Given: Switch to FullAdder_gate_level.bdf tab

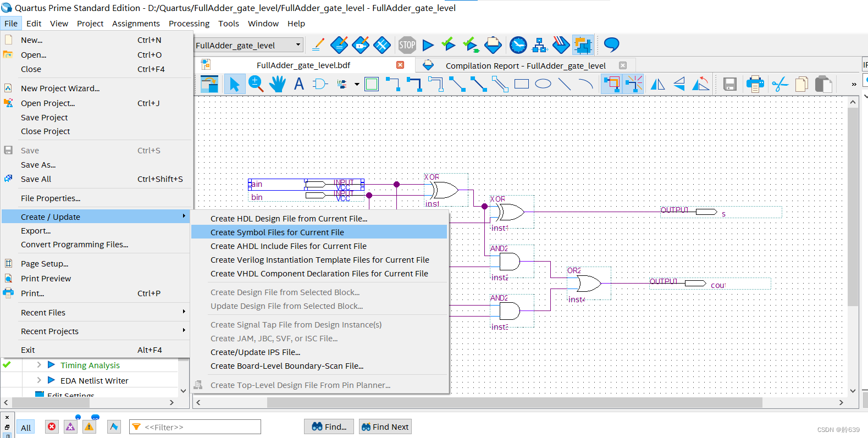Looking at the screenshot, I should (303, 65).
